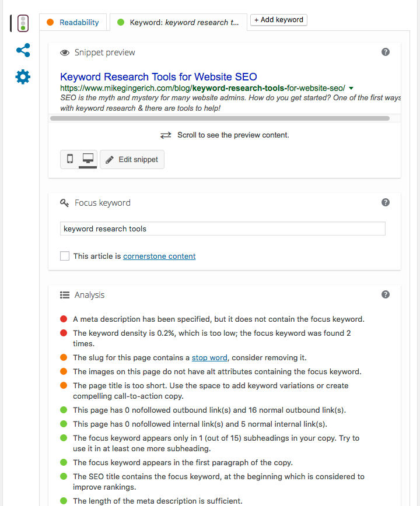Click the eye icon beside Snippet preview

(65, 52)
